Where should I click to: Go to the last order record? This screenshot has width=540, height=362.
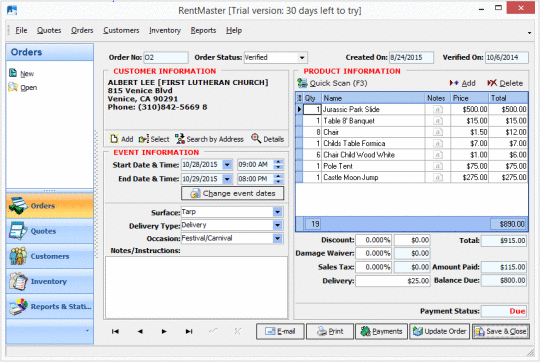189,331
